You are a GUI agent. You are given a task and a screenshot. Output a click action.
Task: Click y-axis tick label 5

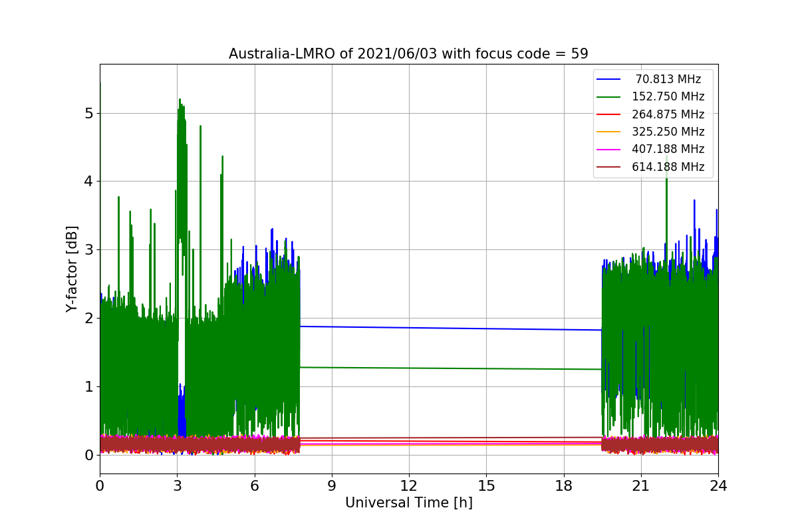click(88, 113)
